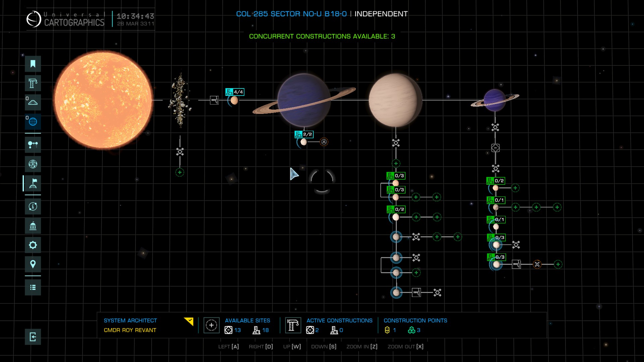Exit the map with the exit icon
The image size is (644, 362).
[x=33, y=337]
